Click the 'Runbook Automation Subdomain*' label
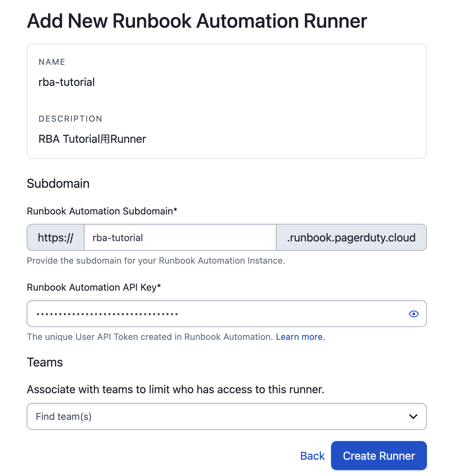Screen dimensions: 464x476 (102, 211)
